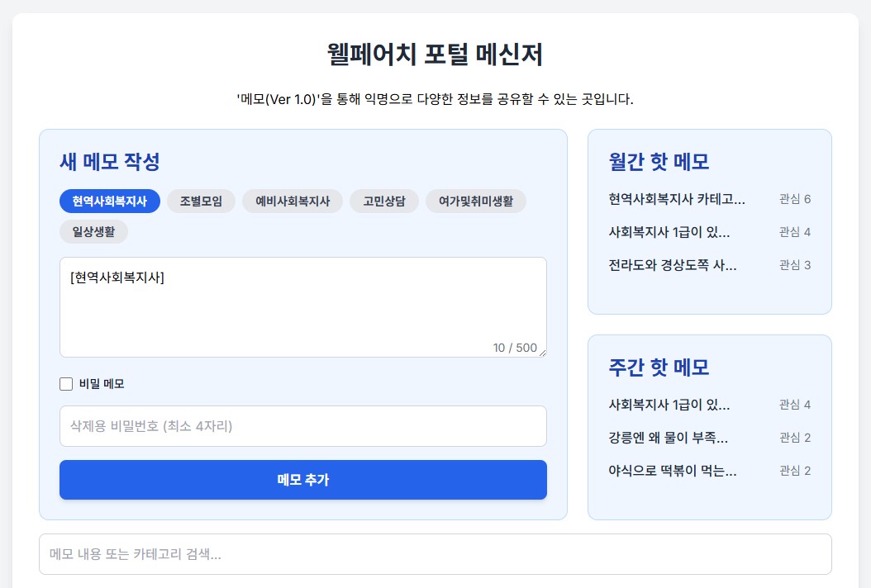Enable the 비밀 메모 checkbox

click(66, 384)
